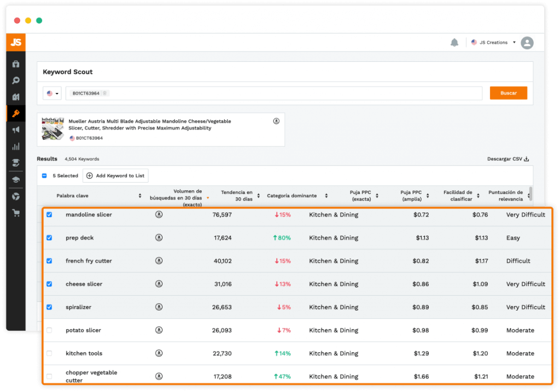Click Difficult label for french fry cutter
Screen dimensions: 560x392
pyautogui.click(x=518, y=261)
